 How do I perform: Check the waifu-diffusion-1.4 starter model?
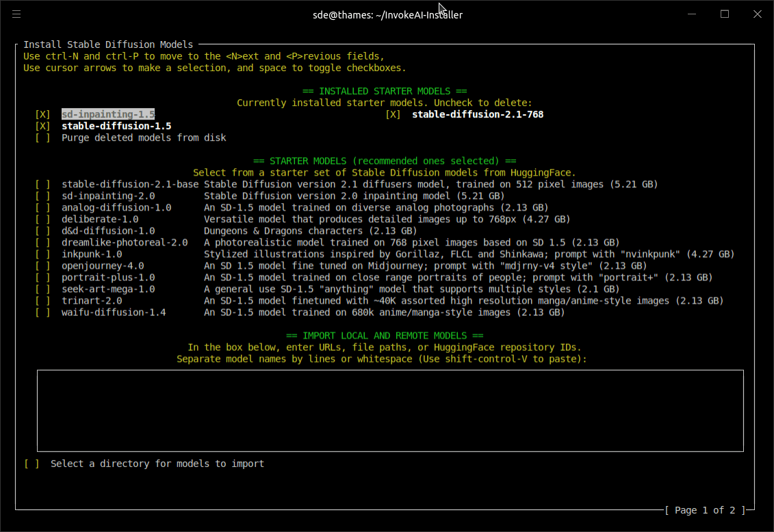click(x=42, y=312)
